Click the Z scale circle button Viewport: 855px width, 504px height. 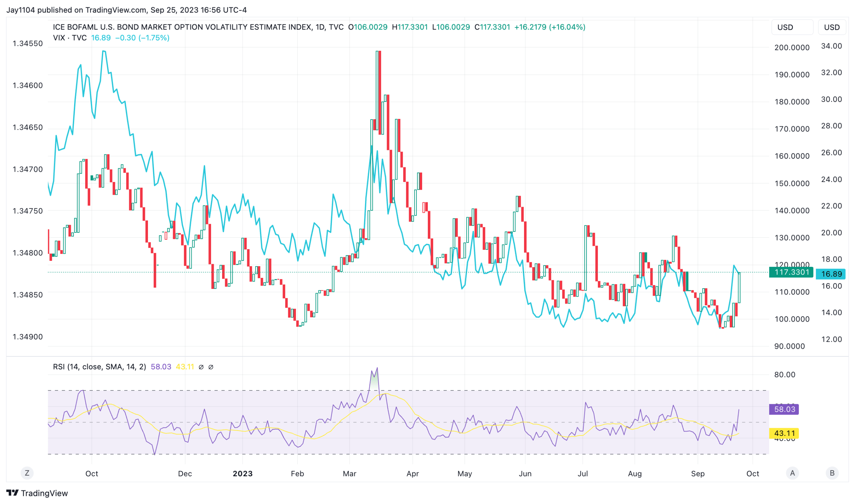click(x=27, y=473)
